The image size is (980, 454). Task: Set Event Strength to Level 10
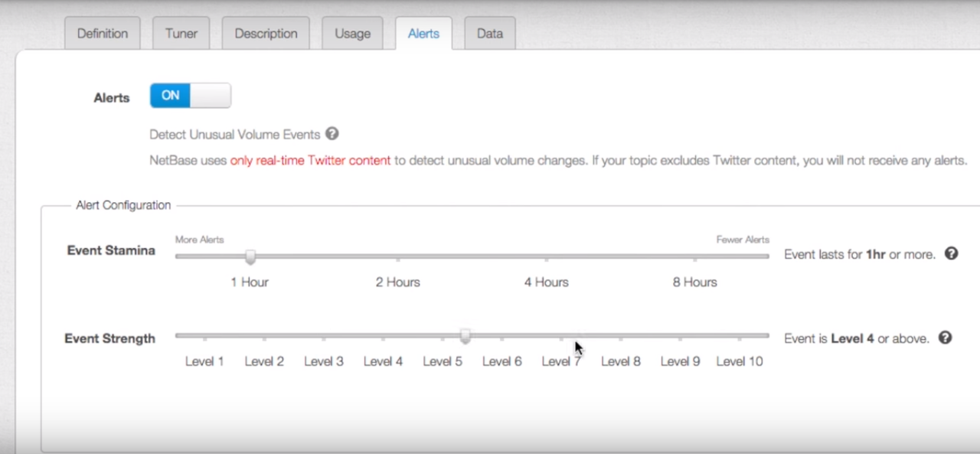(738, 335)
